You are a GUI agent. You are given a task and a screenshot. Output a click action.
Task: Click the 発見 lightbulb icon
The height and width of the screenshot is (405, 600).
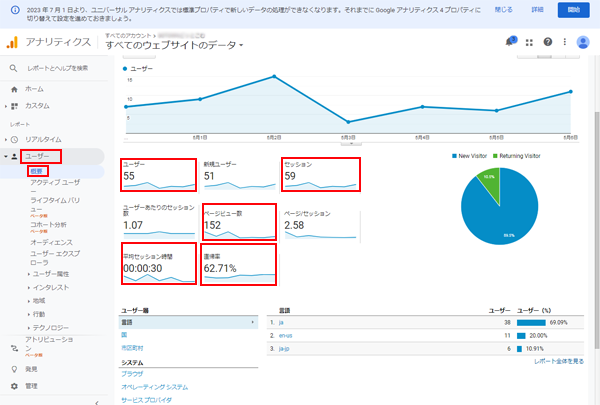(x=14, y=369)
